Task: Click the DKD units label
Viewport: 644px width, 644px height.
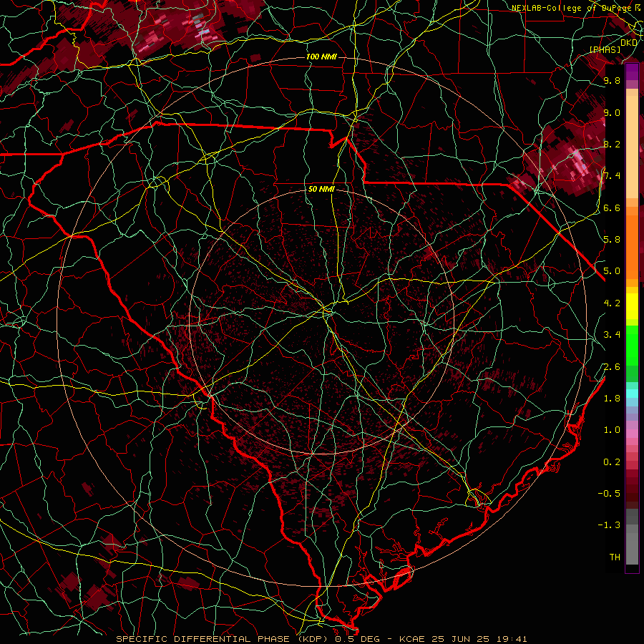Action: pyautogui.click(x=629, y=43)
